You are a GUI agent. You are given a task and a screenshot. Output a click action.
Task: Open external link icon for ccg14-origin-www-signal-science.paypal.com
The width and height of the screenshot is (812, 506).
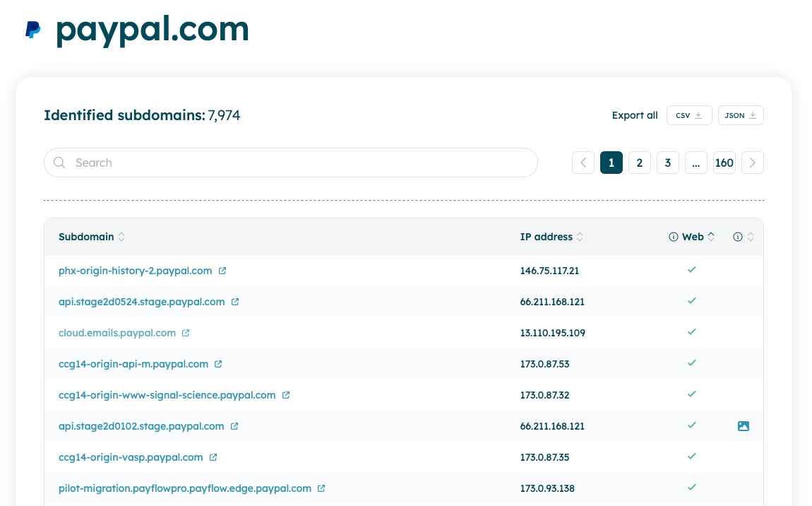tap(286, 395)
